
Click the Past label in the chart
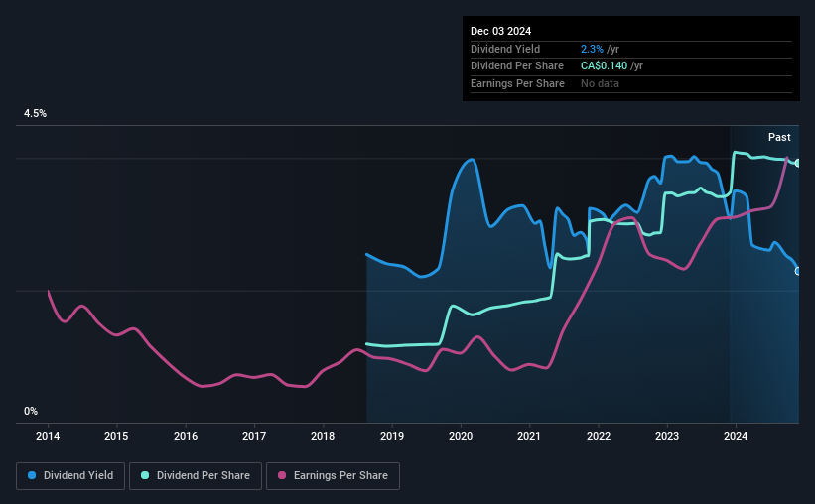pos(779,137)
